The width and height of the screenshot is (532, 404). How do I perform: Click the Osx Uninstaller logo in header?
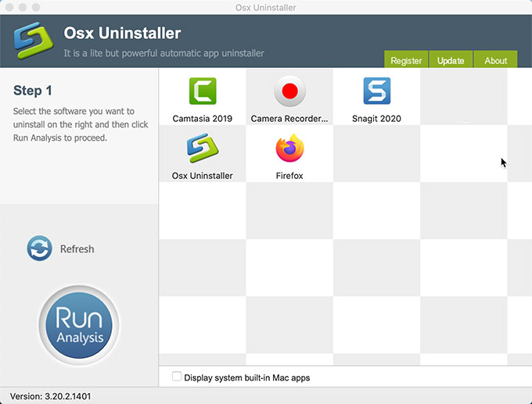(33, 41)
